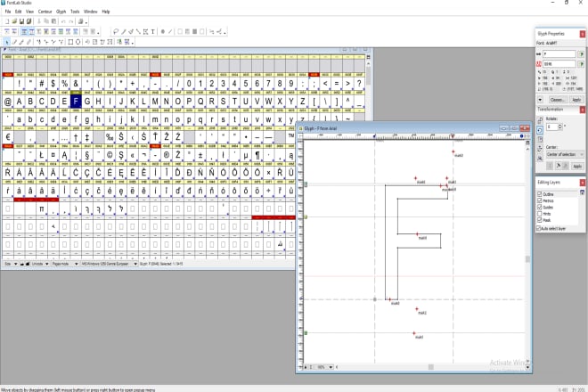Click the glyph name input field

tap(559, 54)
